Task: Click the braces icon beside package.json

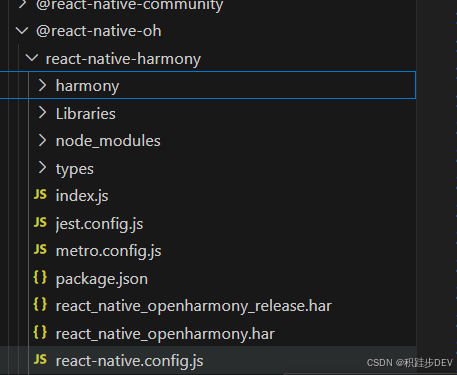Action: [40, 278]
